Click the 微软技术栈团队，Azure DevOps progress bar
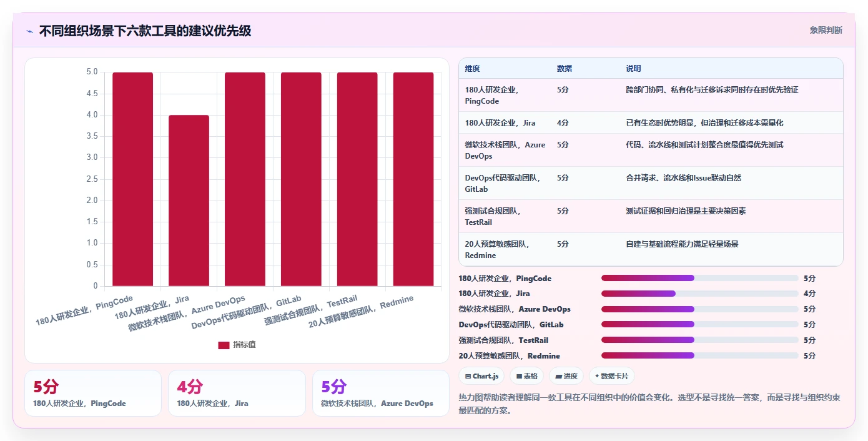This screenshot has width=868, height=441. tap(700, 309)
